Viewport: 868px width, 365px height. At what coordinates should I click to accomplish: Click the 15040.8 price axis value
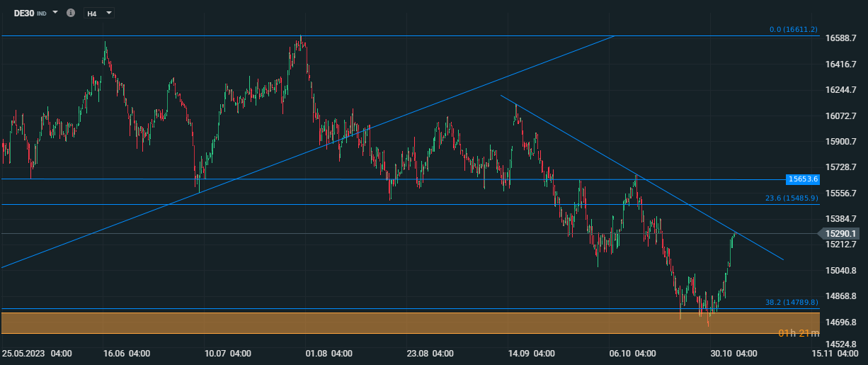841,270
